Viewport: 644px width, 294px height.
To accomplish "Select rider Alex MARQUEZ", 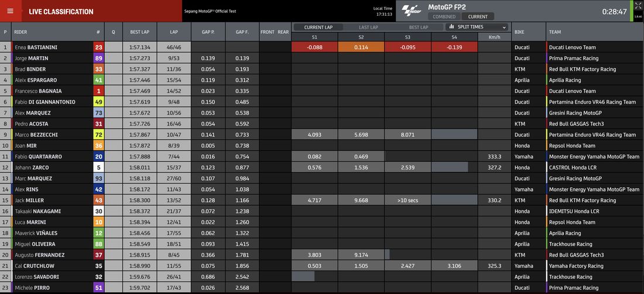I will 33,113.
